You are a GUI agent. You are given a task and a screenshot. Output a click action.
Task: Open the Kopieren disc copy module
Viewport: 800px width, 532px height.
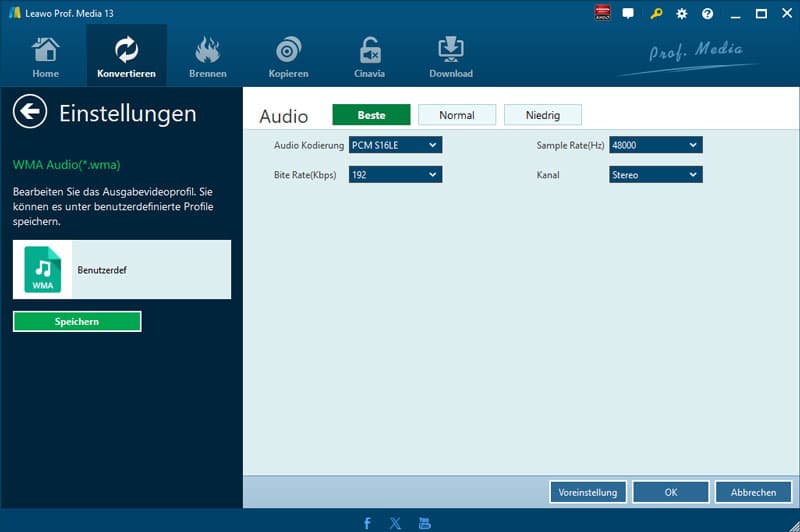[288, 57]
